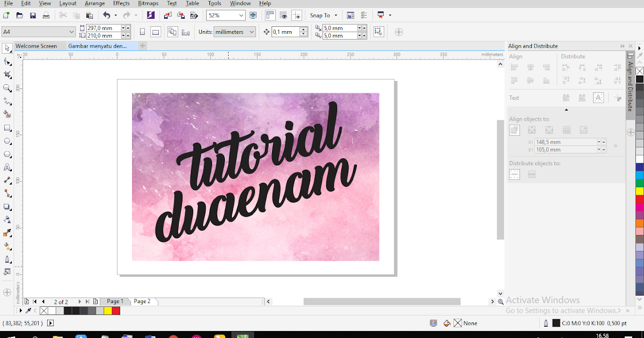The image size is (644, 338).
Task: Close the Align and Distribute docker
Action: pyautogui.click(x=630, y=46)
